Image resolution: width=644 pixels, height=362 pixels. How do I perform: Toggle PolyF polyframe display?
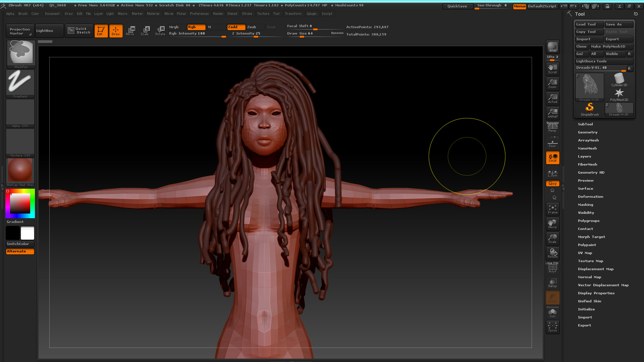552,268
